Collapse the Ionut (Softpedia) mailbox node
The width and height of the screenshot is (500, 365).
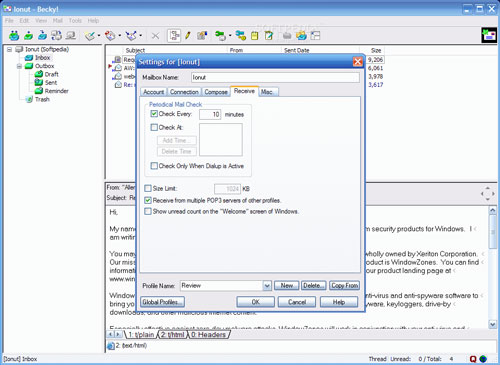pos(9,49)
